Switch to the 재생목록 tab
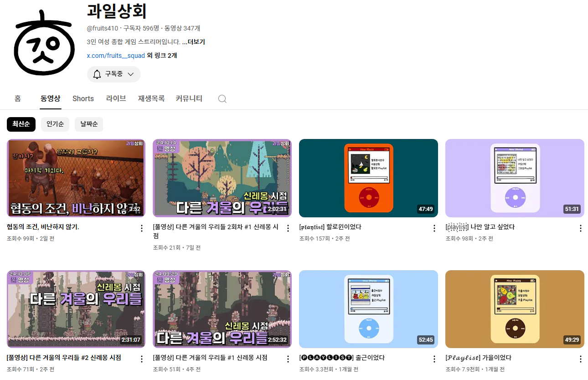588x380 pixels. coord(151,98)
